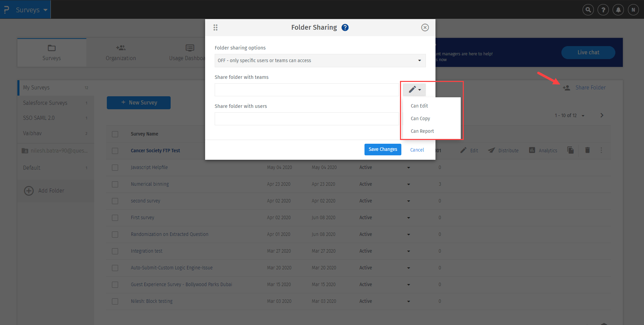The image size is (644, 325).
Task: Toggle the select-all checkbox beside Survey Name
Action: click(x=115, y=134)
